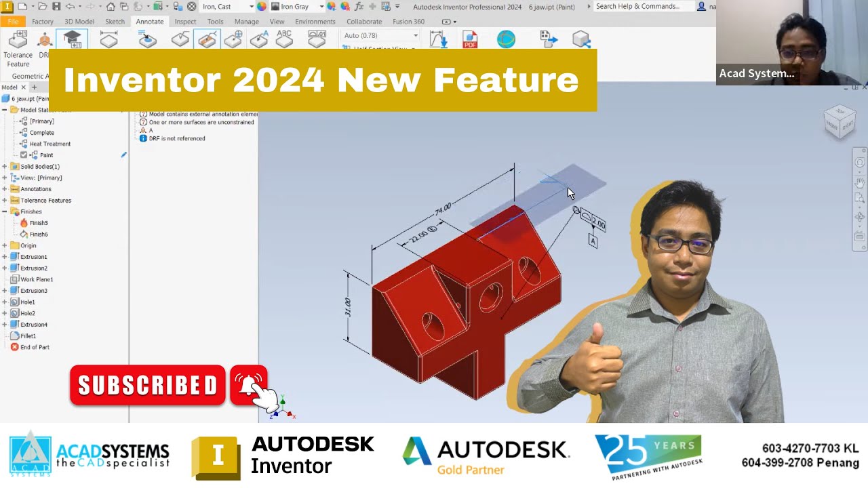Click the red SUBSCRIBED button

pos(148,385)
